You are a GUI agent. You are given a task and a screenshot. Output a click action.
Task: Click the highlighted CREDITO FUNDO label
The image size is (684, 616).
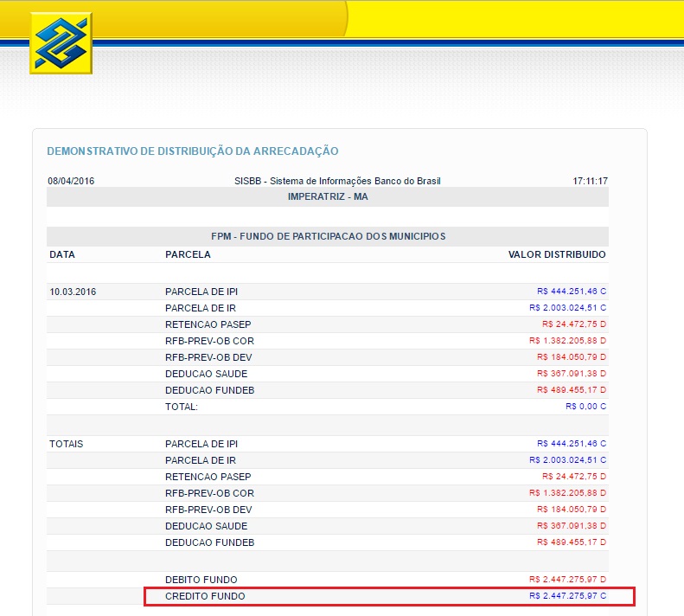coord(205,596)
